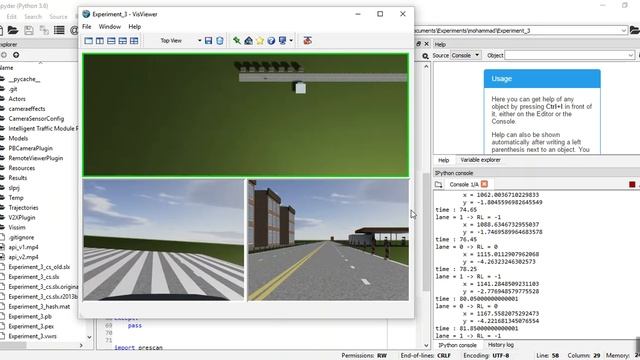The width and height of the screenshot is (640, 360).
Task: Click file explorer horizontal scrollbar right arrow
Action: pyautogui.click(x=81, y=345)
